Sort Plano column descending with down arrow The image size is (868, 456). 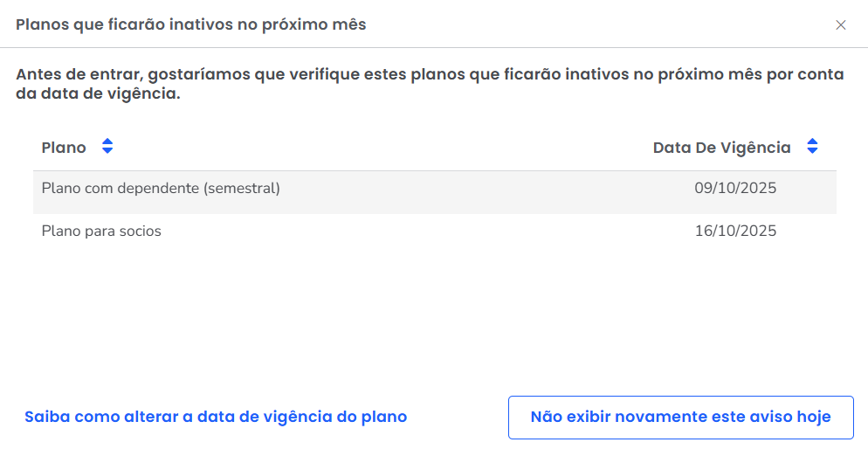click(x=107, y=152)
